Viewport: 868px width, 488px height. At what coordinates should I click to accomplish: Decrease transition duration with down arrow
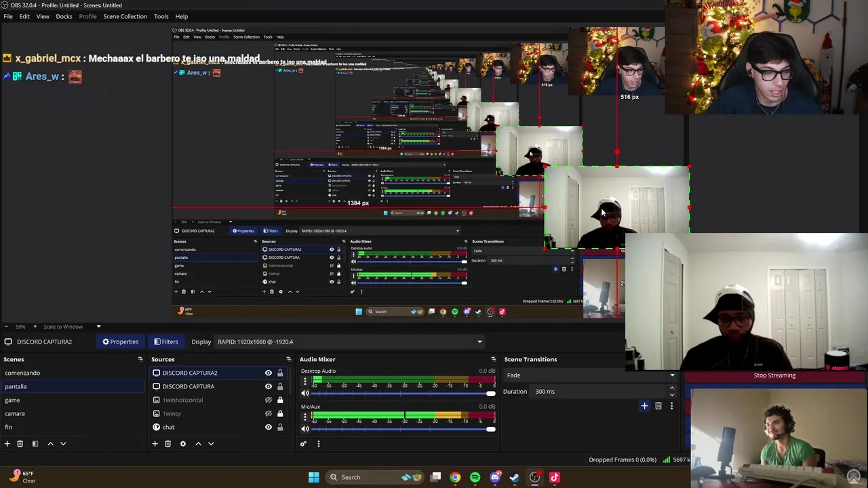pos(672,394)
